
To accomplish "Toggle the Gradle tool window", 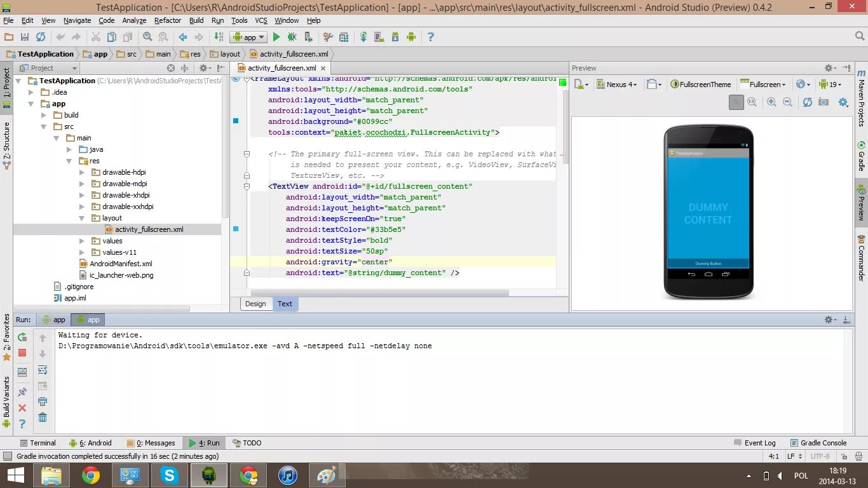I will (x=862, y=156).
